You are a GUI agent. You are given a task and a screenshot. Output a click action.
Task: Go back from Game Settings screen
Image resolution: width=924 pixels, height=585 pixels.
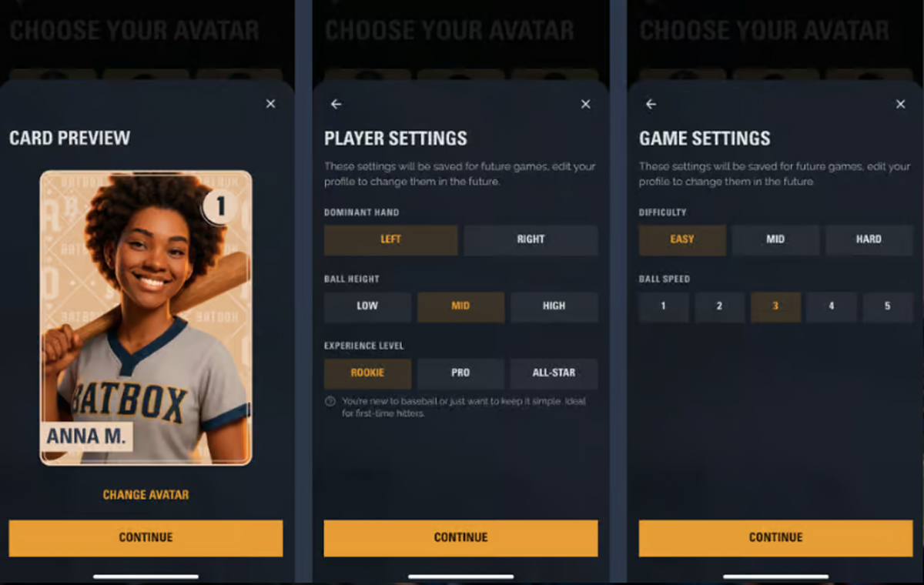651,104
